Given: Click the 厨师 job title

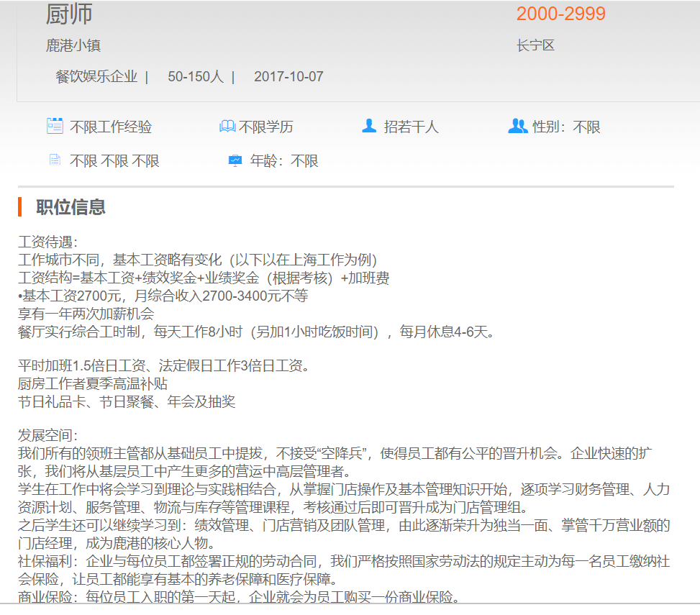Looking at the screenshot, I should 69,14.
